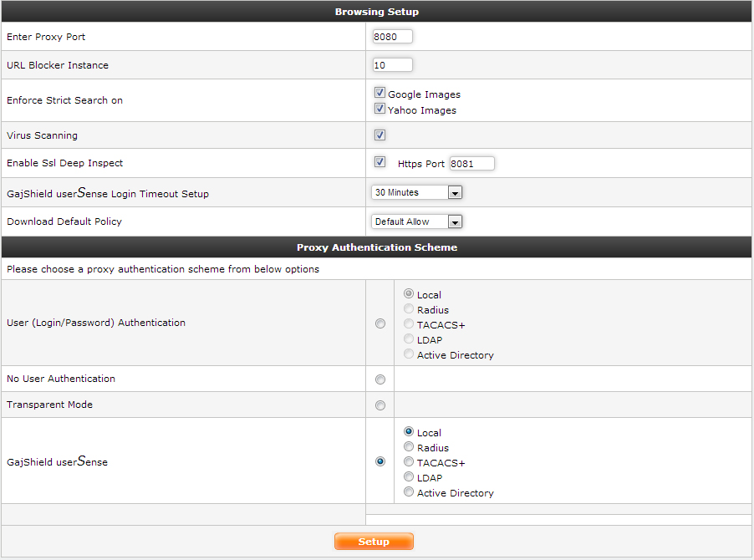Choose LDAP under GajShield userSense

pos(409,477)
